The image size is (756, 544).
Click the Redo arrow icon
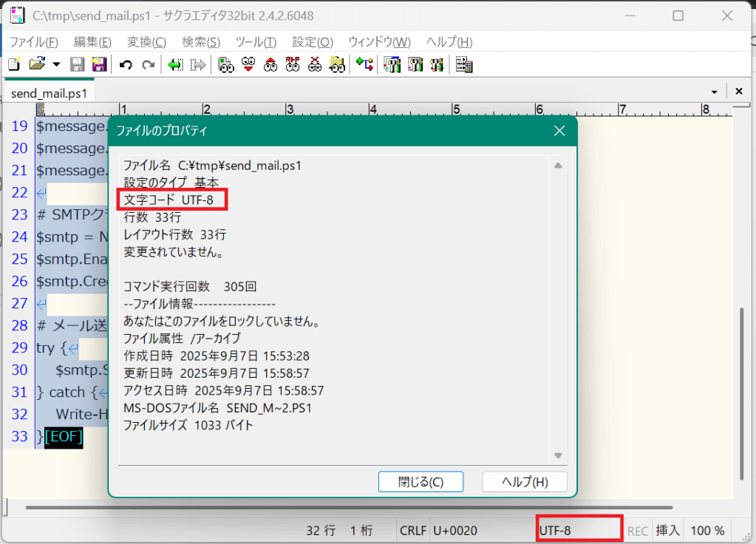click(148, 65)
